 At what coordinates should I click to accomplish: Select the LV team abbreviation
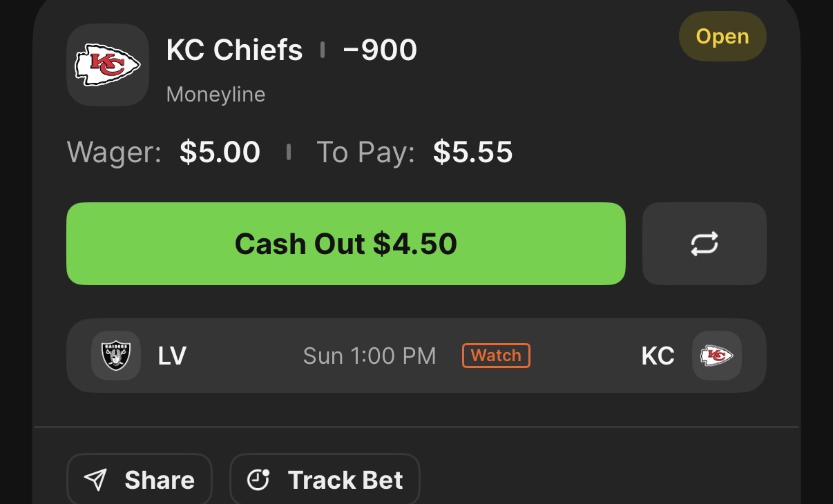pyautogui.click(x=172, y=356)
